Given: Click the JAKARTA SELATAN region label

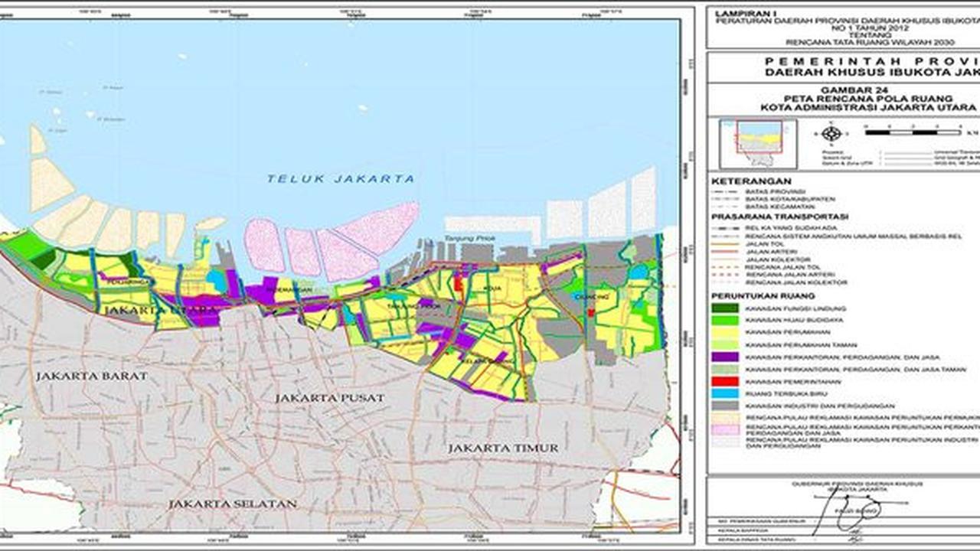Looking at the screenshot, I should [232, 504].
